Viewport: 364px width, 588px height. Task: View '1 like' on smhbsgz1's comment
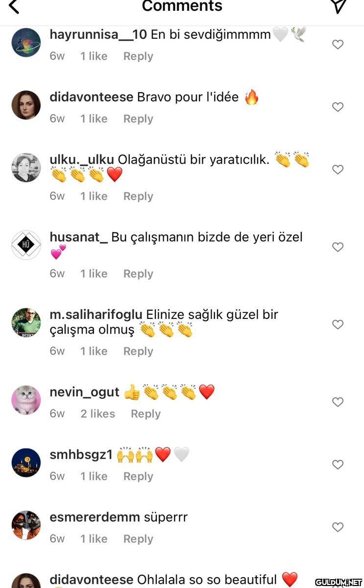coord(94,476)
